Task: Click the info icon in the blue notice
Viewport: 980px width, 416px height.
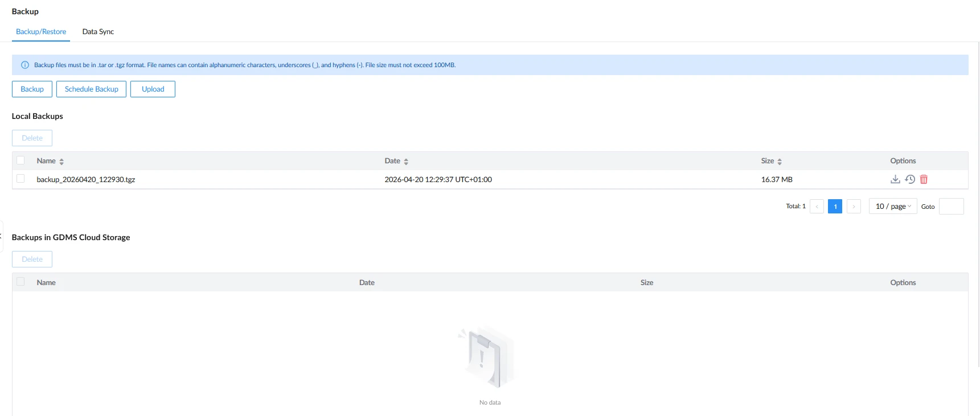Action: [25, 65]
